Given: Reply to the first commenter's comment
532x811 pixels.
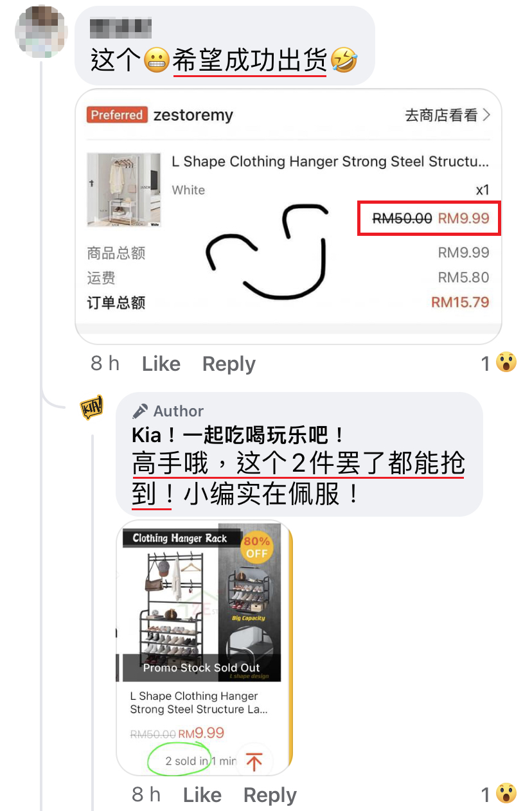Looking at the screenshot, I should (229, 364).
